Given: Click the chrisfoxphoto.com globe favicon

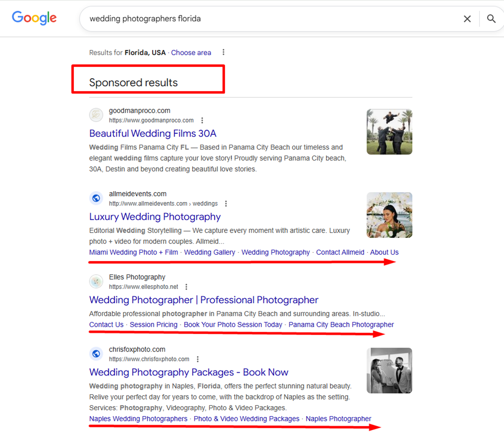Looking at the screenshot, I should [x=96, y=354].
